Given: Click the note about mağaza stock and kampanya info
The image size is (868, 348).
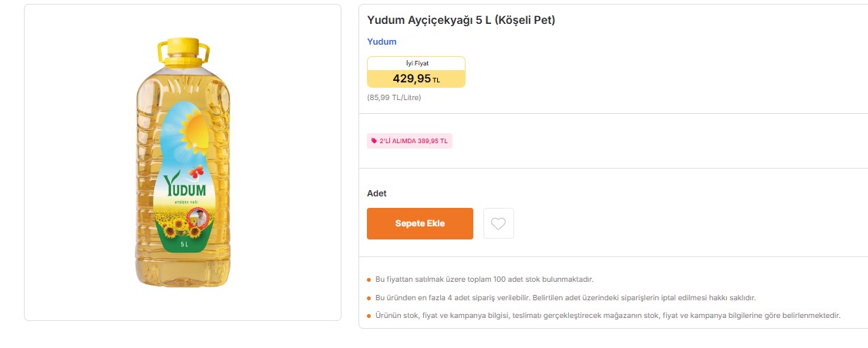Looking at the screenshot, I should point(607,316).
